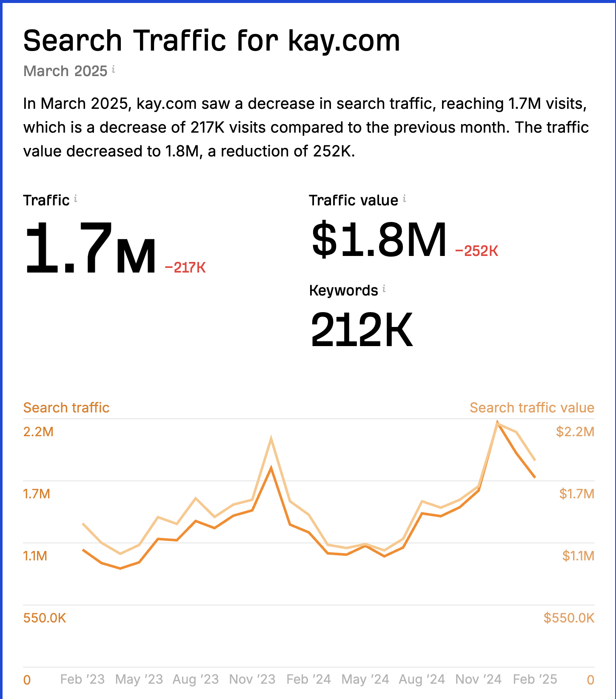Select the Feb '25 x-axis label
This screenshot has height=699, width=616.
535,679
